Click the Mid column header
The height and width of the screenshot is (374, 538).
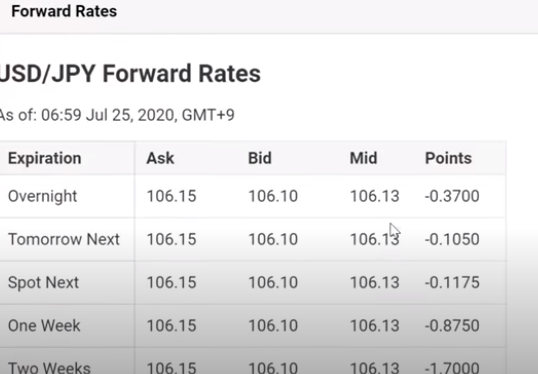tap(363, 159)
